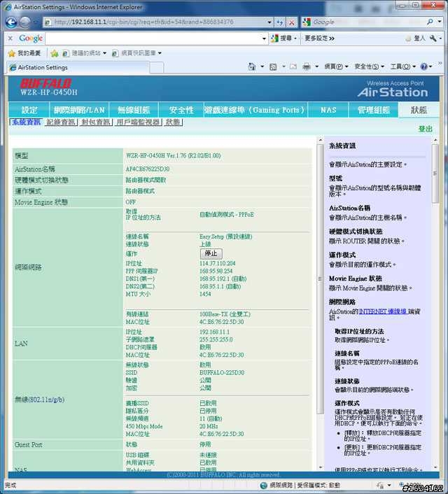448x494 pixels.
Task: Refresh the page using the address bar icon
Action: 279,22
